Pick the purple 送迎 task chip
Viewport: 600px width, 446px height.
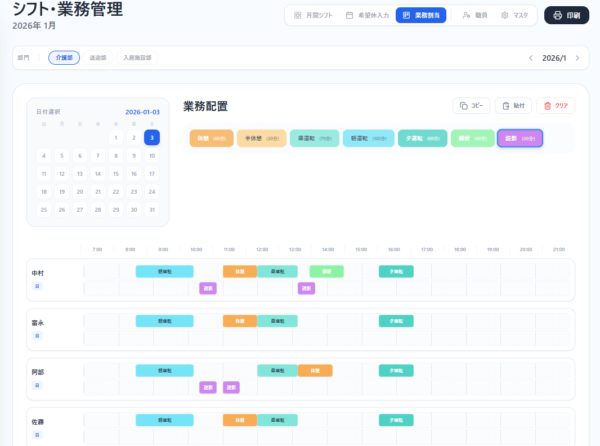coord(520,139)
